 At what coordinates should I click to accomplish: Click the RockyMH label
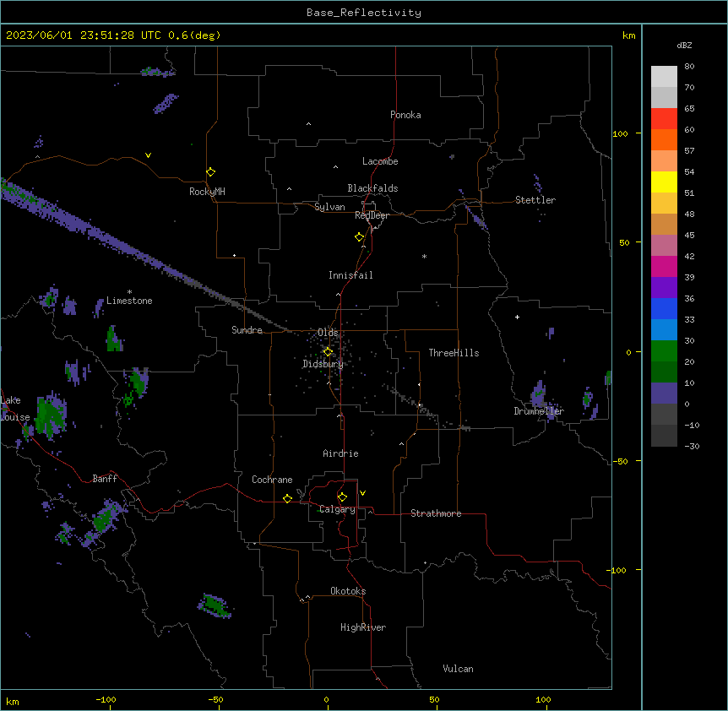(207, 192)
